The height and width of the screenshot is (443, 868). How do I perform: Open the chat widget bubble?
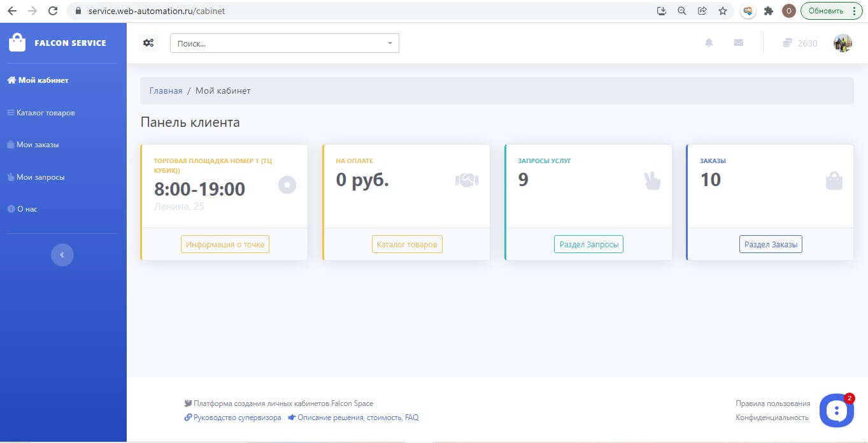(x=836, y=410)
